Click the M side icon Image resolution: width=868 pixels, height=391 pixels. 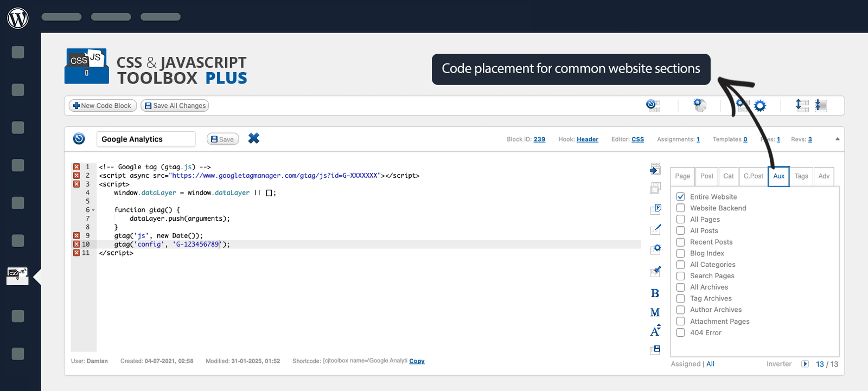tap(655, 313)
